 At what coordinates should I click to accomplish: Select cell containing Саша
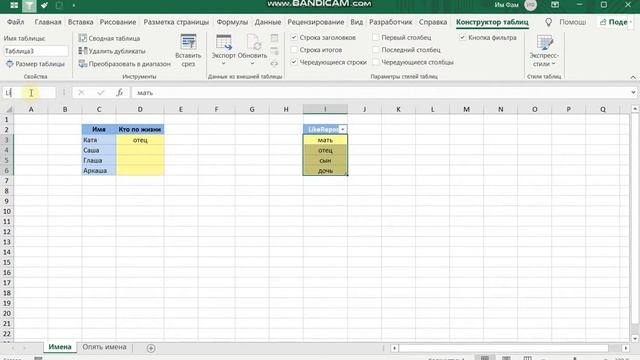point(99,150)
